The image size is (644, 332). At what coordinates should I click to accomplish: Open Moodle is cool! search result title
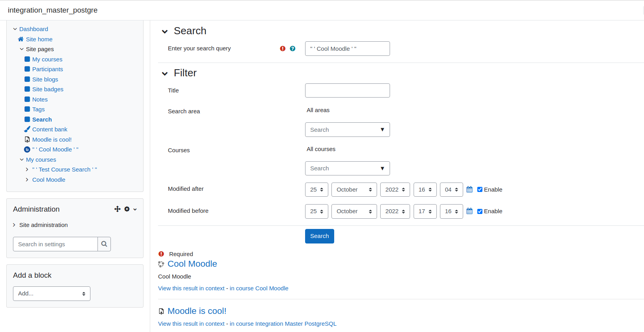click(197, 311)
